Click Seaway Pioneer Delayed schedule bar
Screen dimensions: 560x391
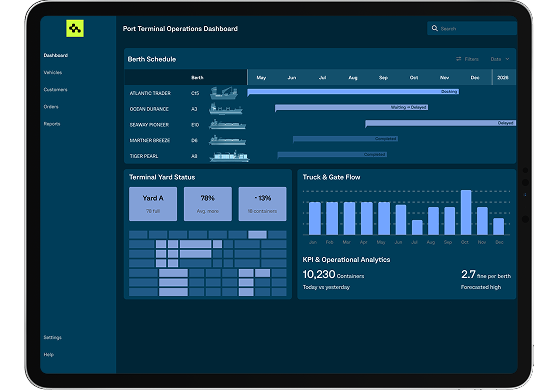(440, 123)
